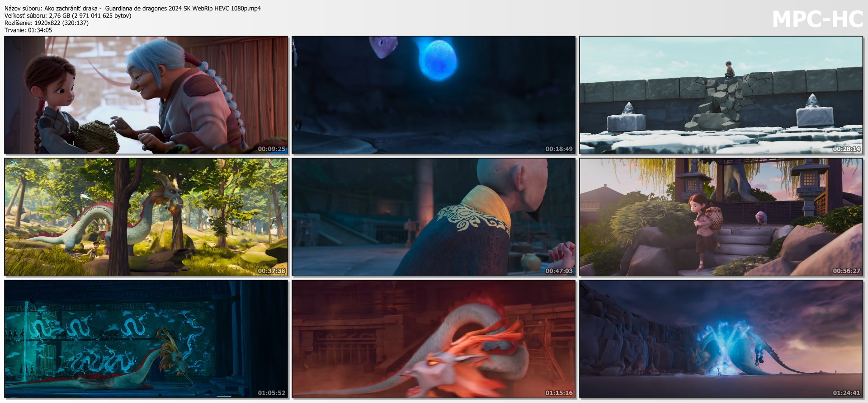Open the teal dragon mural thumbnail
The image size is (868, 403).
(146, 339)
